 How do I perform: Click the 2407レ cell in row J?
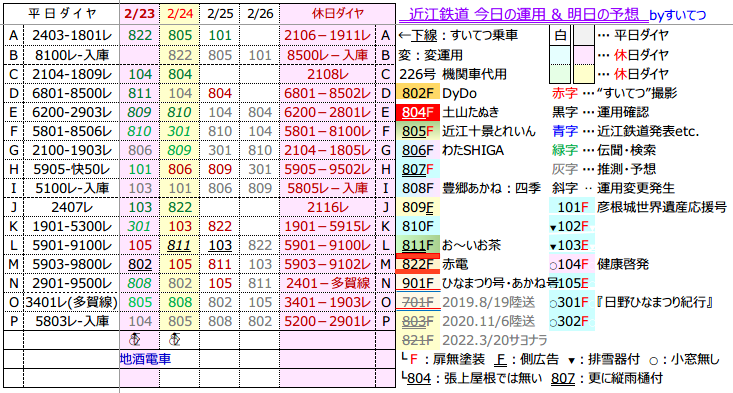point(72,207)
